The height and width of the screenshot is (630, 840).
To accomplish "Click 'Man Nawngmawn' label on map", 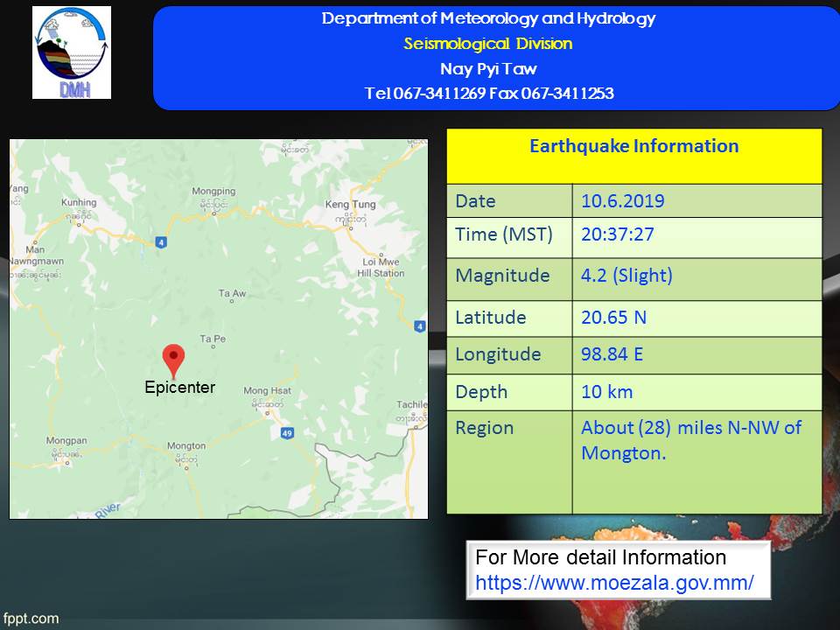I will pos(36,255).
